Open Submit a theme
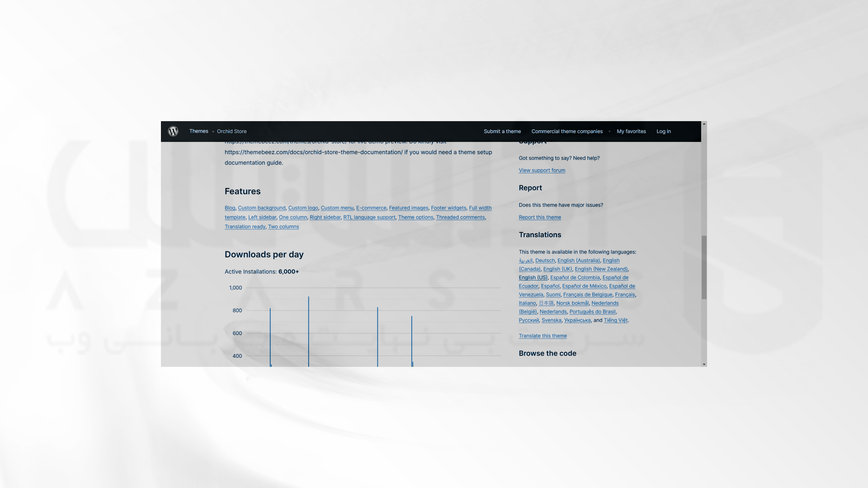This screenshot has width=868, height=488. [502, 131]
